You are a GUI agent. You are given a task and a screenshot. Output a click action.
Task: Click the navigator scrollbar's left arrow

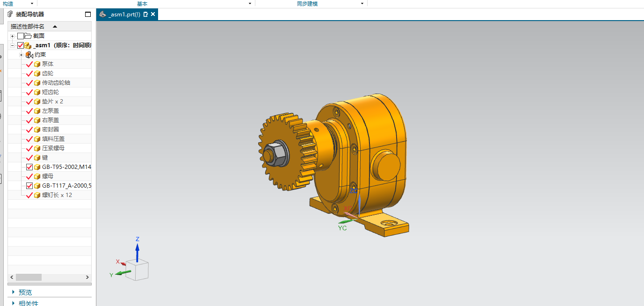pos(12,277)
